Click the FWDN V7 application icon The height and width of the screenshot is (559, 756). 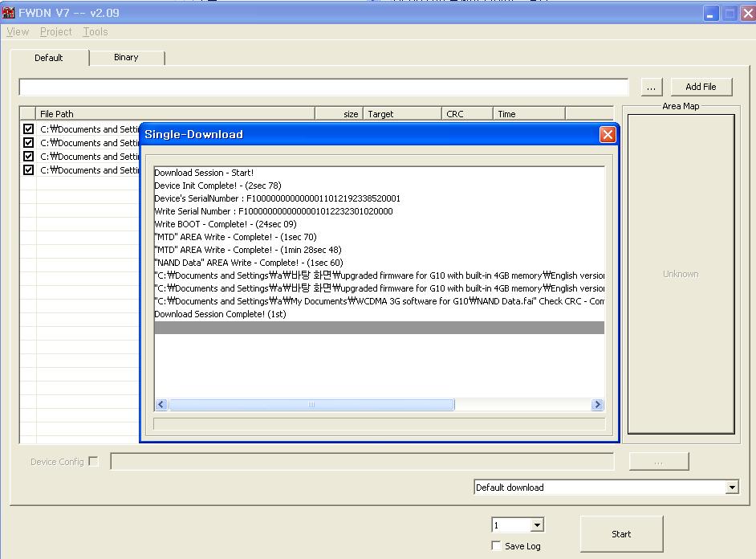click(9, 14)
